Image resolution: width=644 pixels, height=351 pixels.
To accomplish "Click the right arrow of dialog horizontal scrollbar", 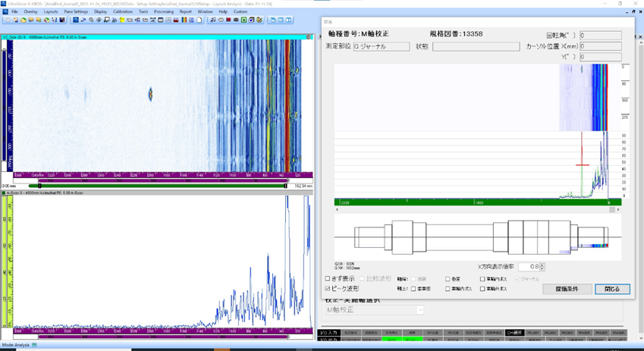I will click(x=618, y=209).
